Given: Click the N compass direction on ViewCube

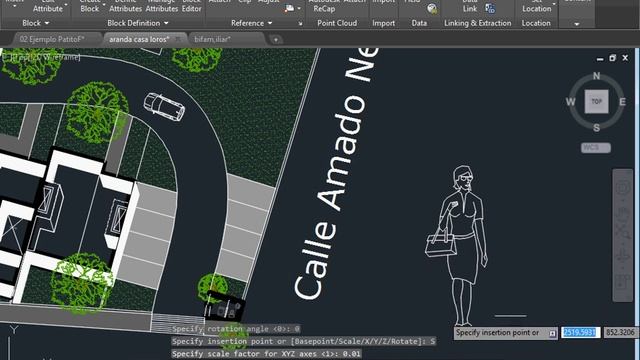Looking at the screenshot, I should 596,76.
